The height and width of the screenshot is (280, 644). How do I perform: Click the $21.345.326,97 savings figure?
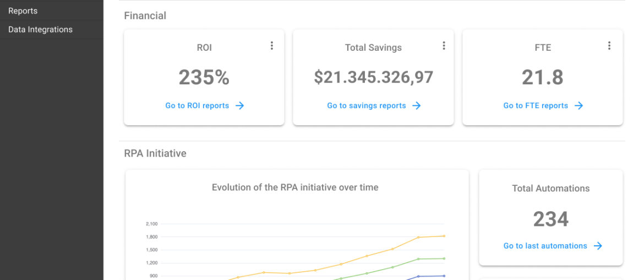click(373, 77)
